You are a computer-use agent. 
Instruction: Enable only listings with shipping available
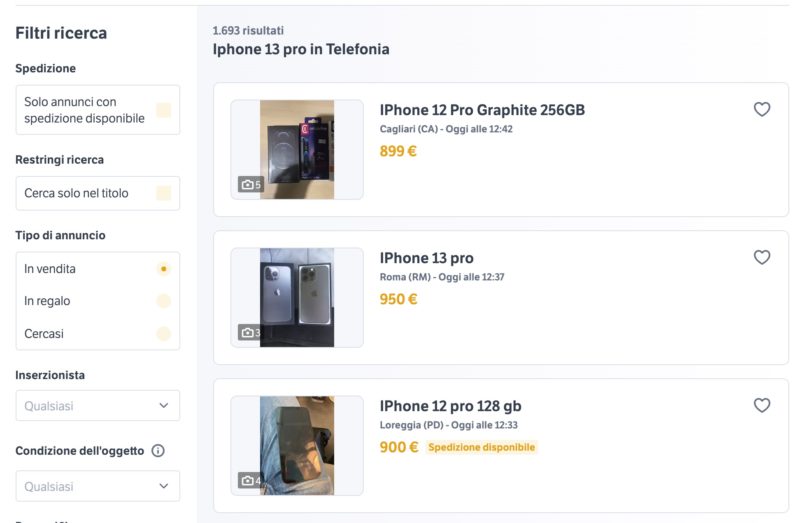click(x=163, y=110)
